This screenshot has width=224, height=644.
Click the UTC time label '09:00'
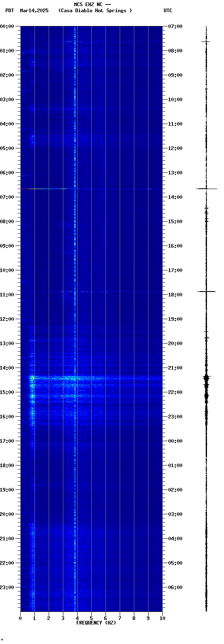click(175, 75)
